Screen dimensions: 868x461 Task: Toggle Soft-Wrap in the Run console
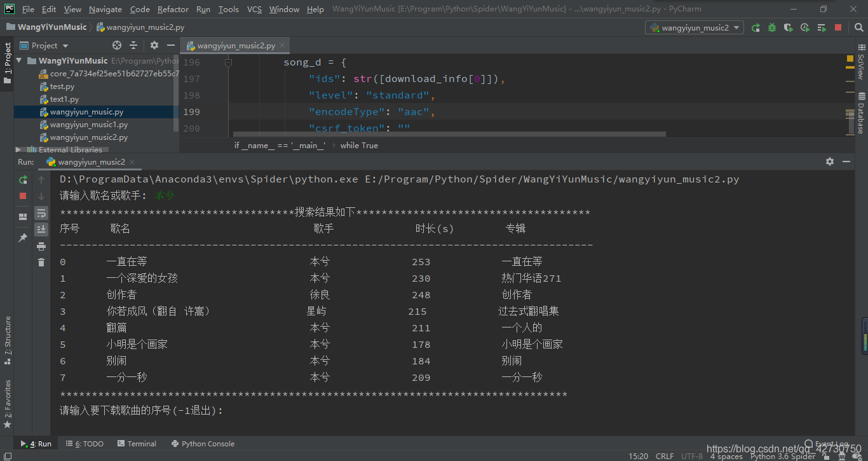pos(41,212)
